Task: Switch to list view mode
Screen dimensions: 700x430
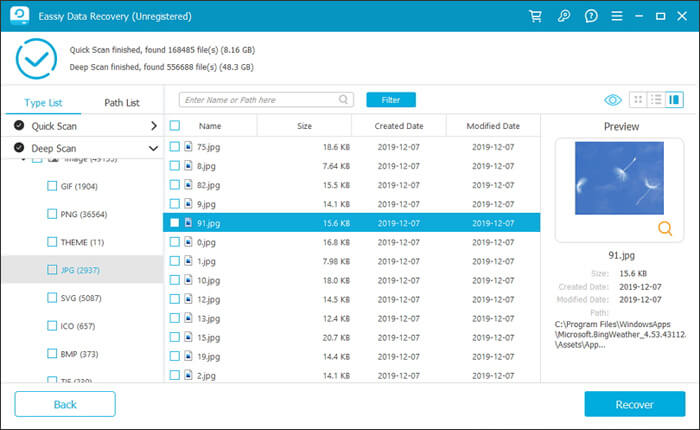Action: click(656, 100)
